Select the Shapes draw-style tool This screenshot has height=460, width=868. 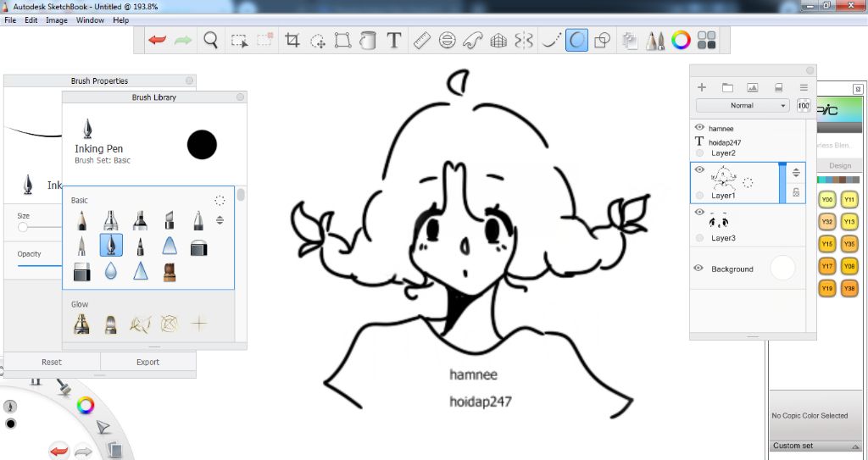[x=602, y=40]
